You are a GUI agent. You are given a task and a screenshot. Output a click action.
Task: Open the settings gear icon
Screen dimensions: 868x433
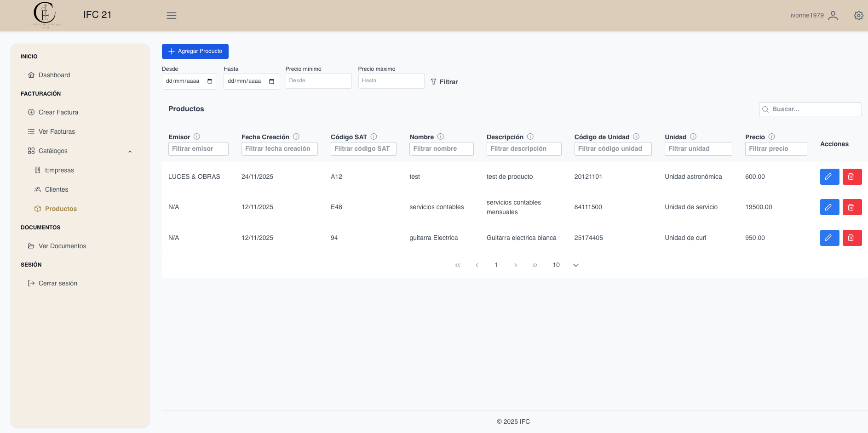[858, 16]
